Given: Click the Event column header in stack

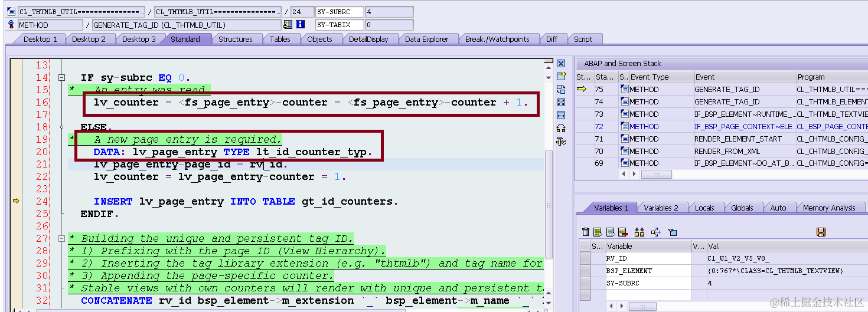Looking at the screenshot, I should [x=744, y=77].
